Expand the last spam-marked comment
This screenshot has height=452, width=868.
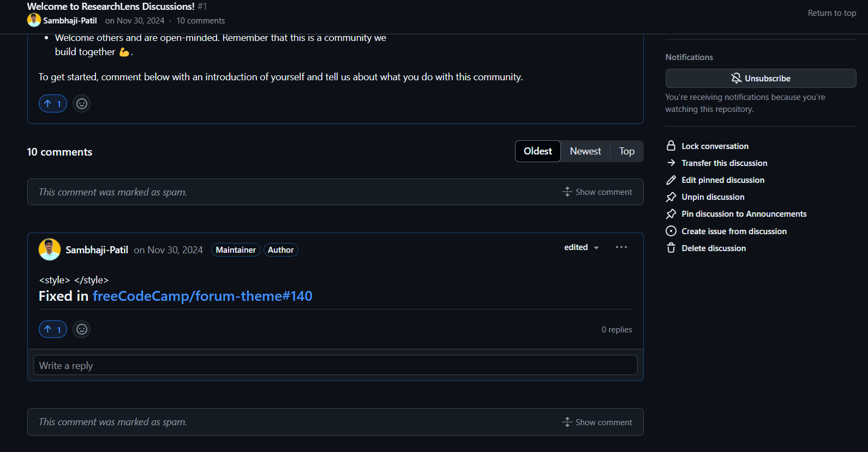tap(597, 422)
